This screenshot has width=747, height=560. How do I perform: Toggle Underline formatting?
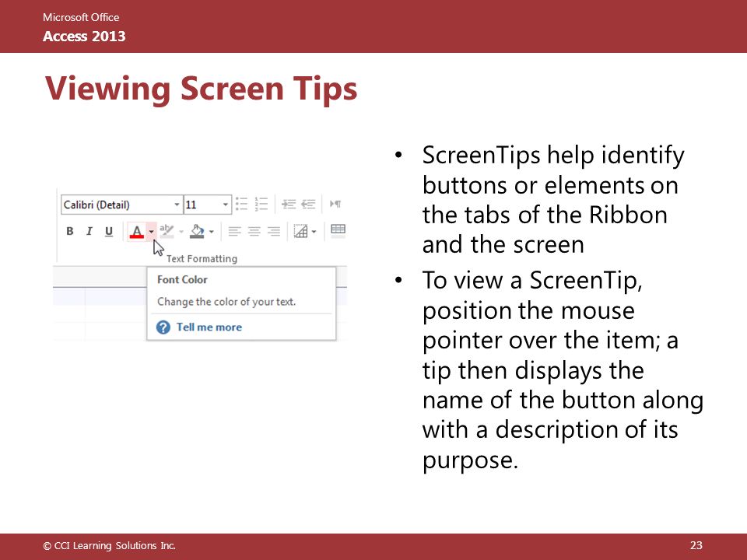[x=109, y=232]
